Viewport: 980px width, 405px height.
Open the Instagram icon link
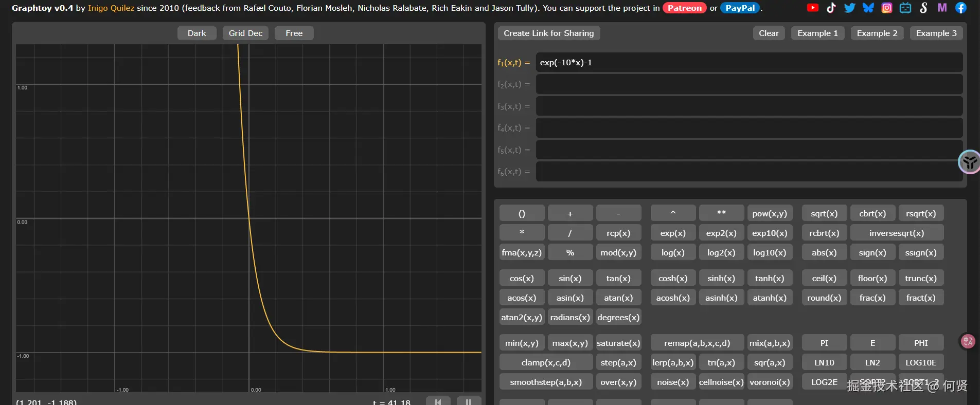coord(887,8)
